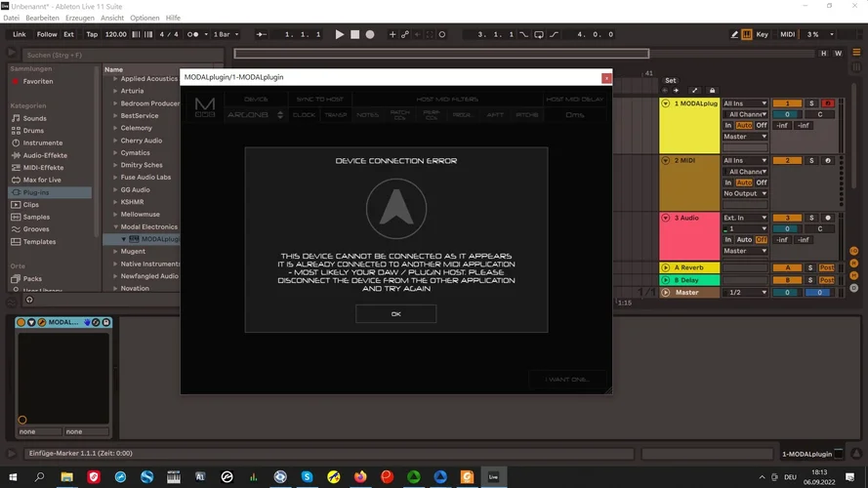Toggle Post button on A Reverb
The image size is (868, 488).
click(827, 267)
